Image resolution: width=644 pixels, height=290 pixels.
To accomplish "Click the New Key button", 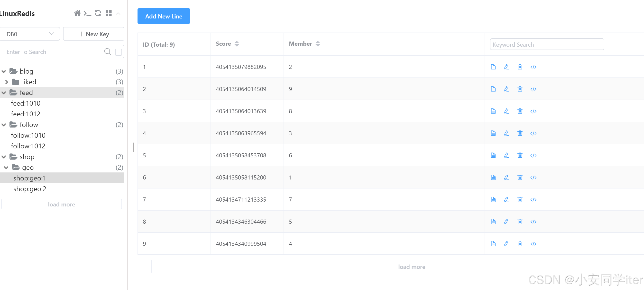I will pyautogui.click(x=94, y=34).
